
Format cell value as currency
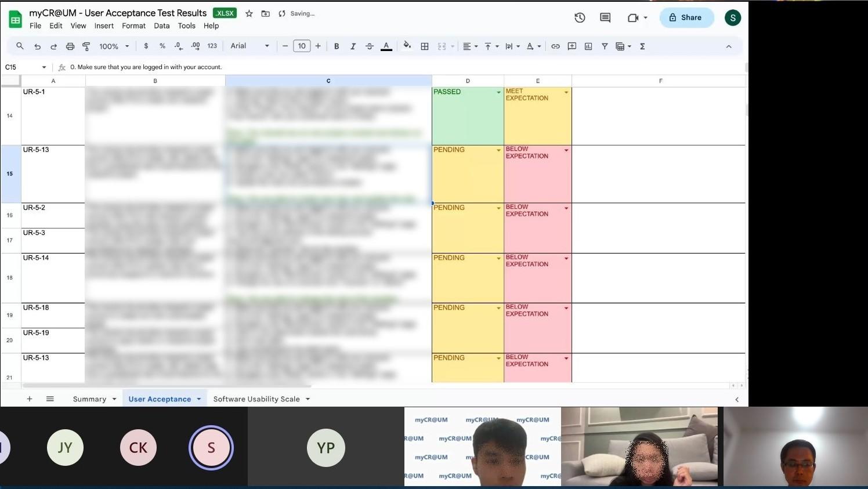pyautogui.click(x=146, y=46)
